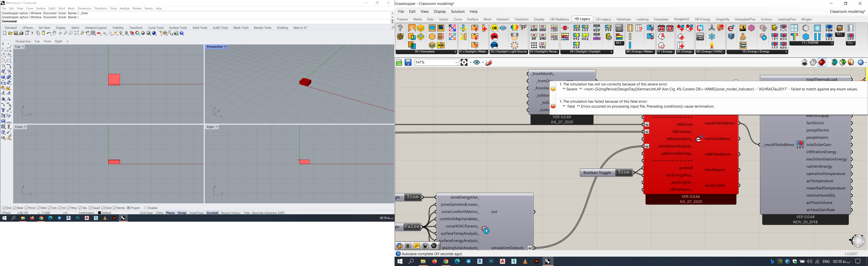Open the Solution menu in Grasshopper

pyautogui.click(x=458, y=12)
